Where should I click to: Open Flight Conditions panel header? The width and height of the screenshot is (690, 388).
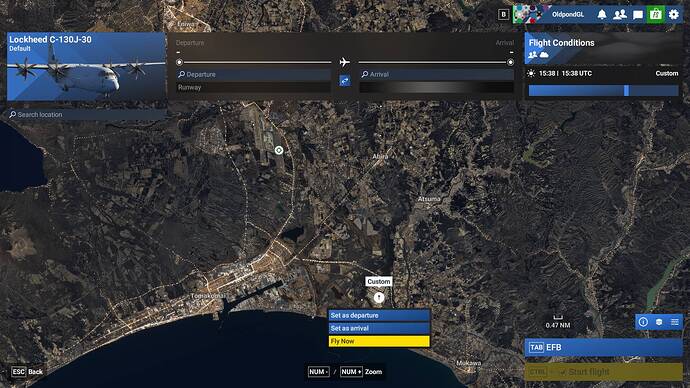[603, 48]
